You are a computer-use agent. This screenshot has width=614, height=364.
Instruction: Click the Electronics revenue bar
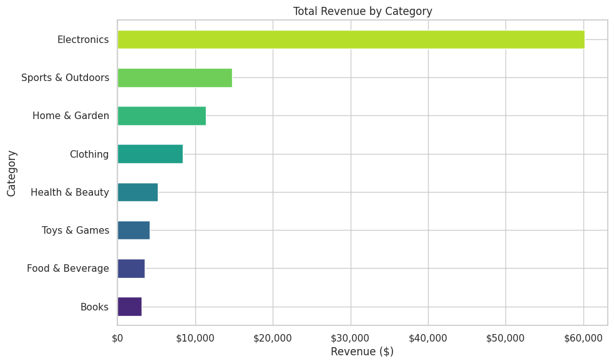pyautogui.click(x=351, y=39)
